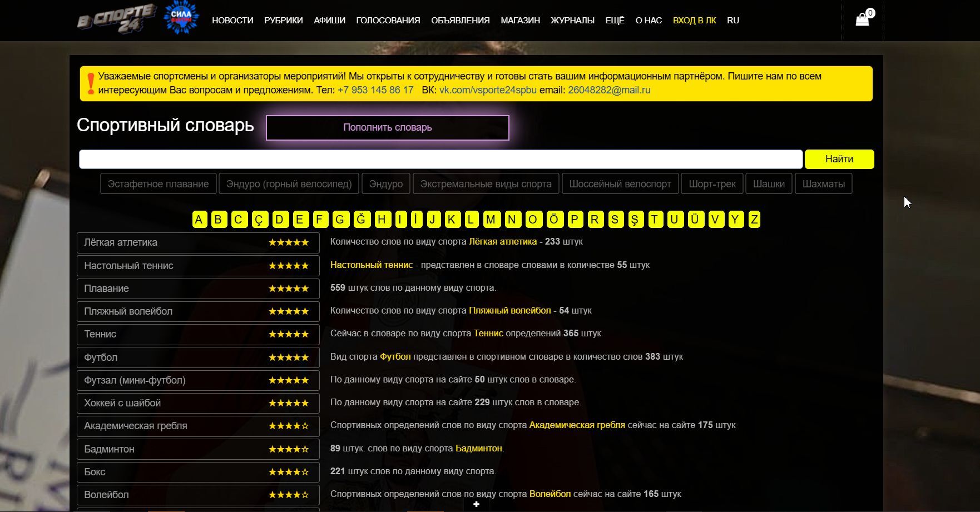Open the Ещё menu
Viewport: 980px width, 512px height.
pyautogui.click(x=615, y=21)
